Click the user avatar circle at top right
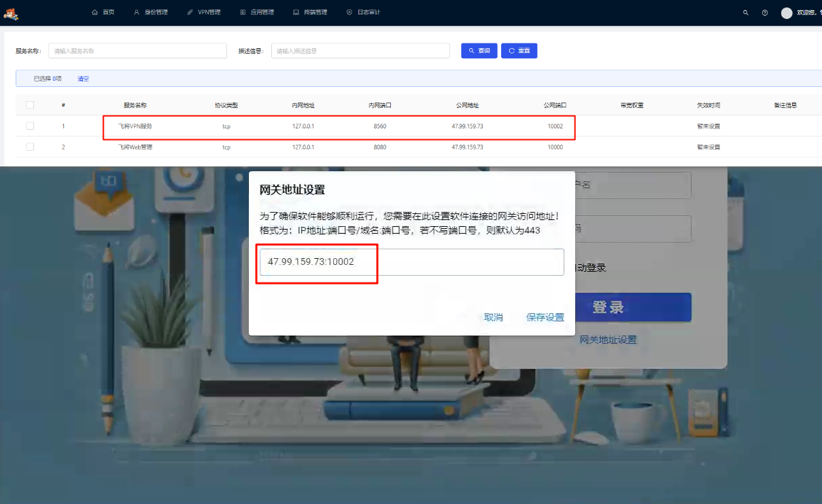Screen dimensions: 822x504 [787, 12]
